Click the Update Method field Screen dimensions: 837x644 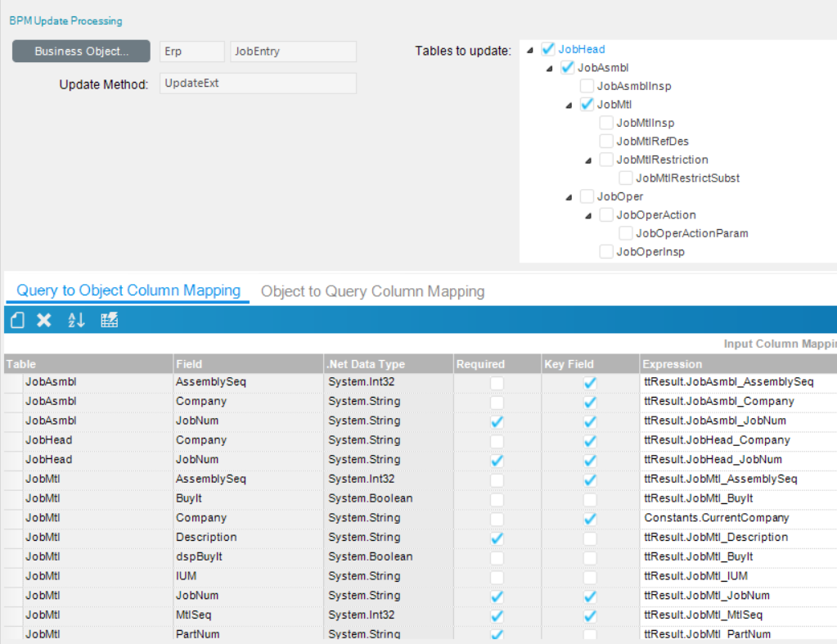[x=258, y=83]
